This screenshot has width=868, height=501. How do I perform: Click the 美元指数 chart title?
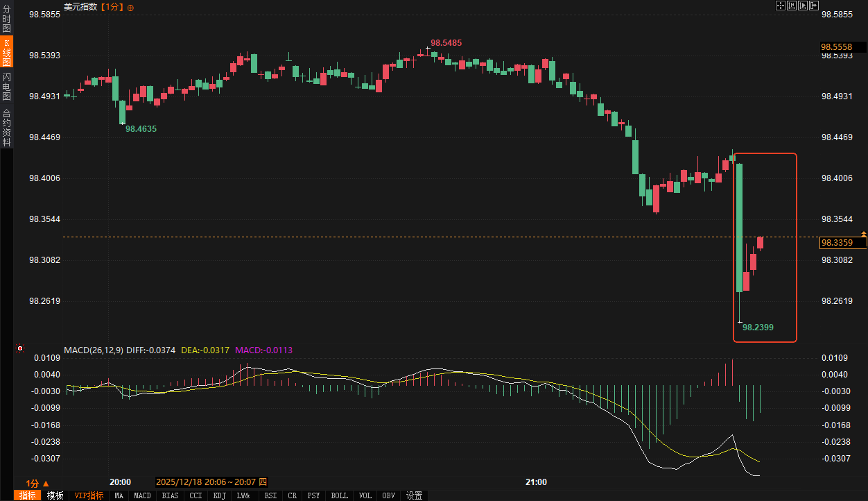click(80, 7)
